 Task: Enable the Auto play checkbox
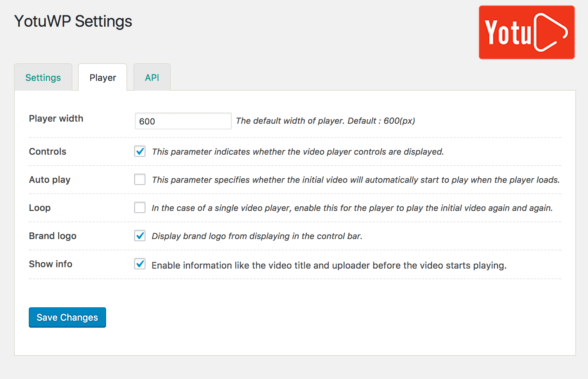(x=140, y=180)
